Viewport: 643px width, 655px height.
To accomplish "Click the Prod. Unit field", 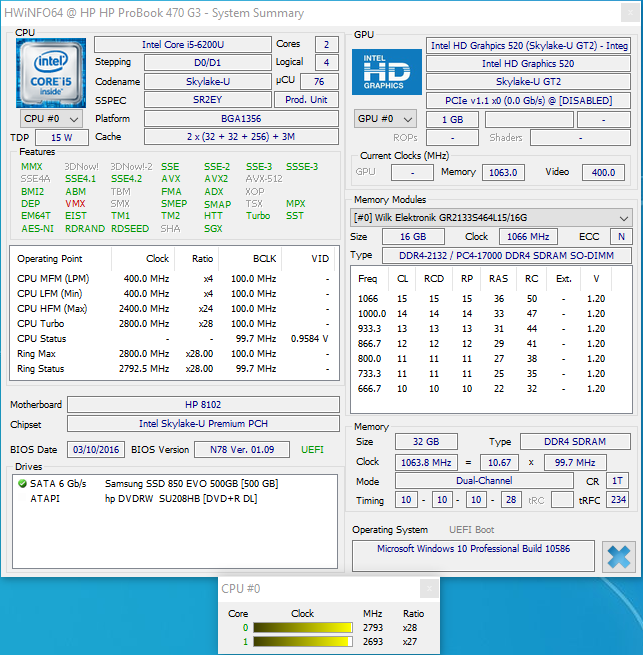I will click(x=306, y=100).
